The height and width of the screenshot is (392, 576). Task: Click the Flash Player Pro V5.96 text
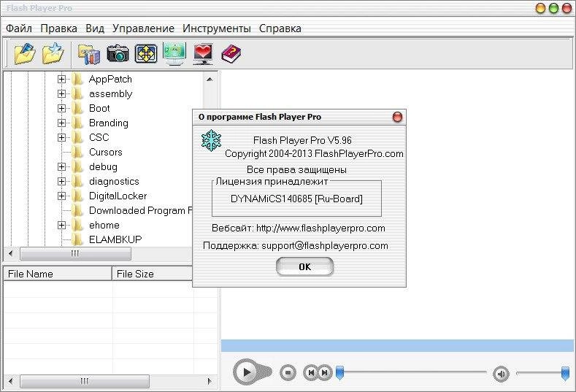[x=302, y=140]
